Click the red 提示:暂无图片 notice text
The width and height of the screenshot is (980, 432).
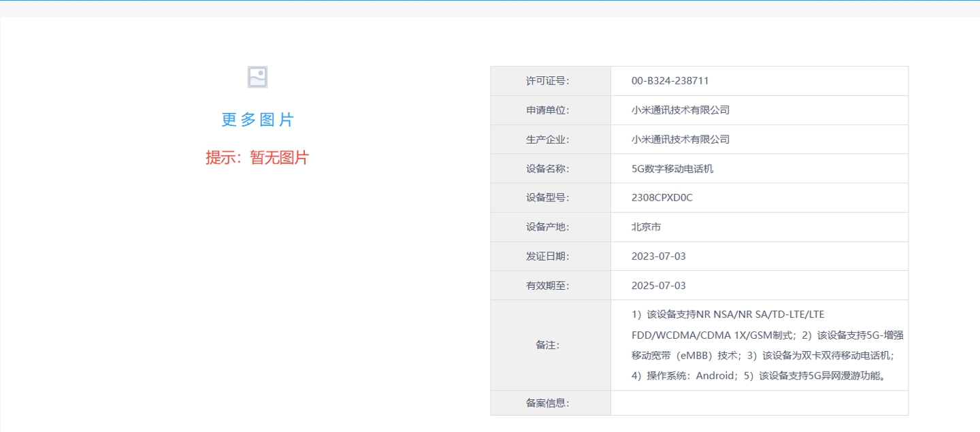tap(257, 158)
